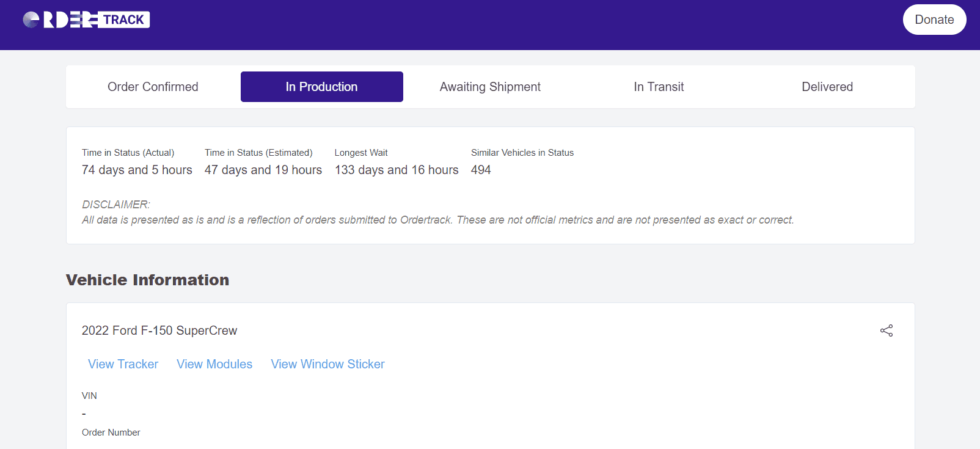Click the OrderTrack logo
Viewport: 980px width, 449px height.
coord(86,20)
